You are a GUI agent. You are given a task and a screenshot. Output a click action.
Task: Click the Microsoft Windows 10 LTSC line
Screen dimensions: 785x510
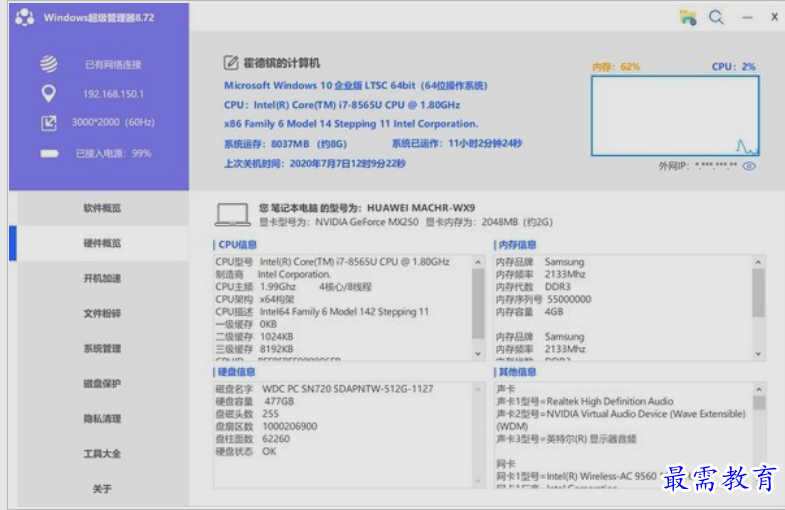tap(355, 86)
